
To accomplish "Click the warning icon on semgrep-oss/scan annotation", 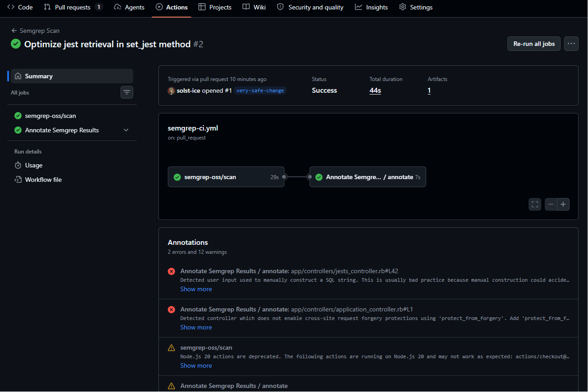I will point(171,348).
